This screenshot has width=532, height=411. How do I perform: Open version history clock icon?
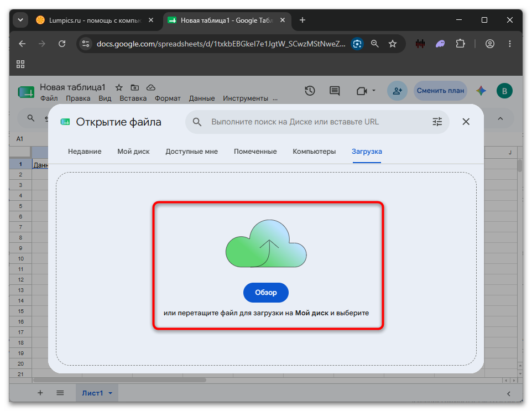point(310,91)
